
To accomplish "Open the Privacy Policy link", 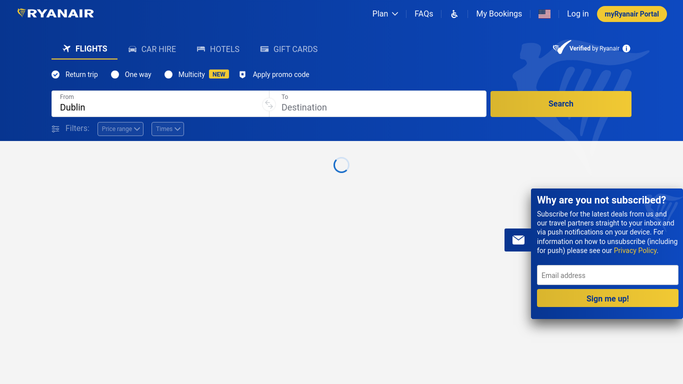I will point(635,250).
